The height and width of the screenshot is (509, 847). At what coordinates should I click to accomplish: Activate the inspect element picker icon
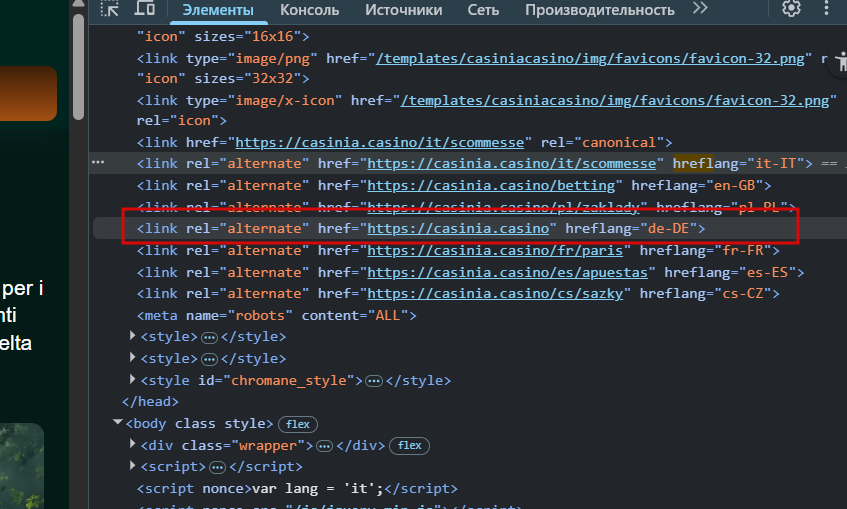(x=109, y=8)
